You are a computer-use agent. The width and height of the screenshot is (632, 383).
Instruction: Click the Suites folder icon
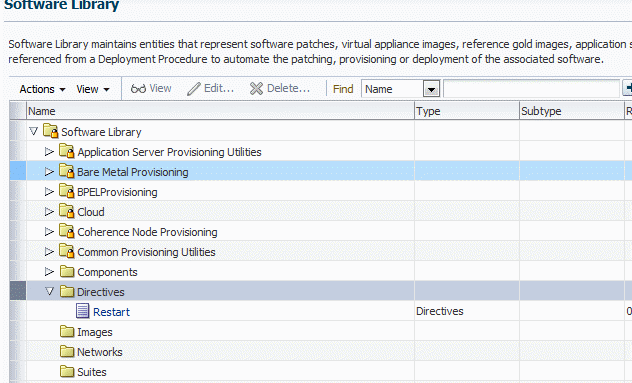point(67,371)
